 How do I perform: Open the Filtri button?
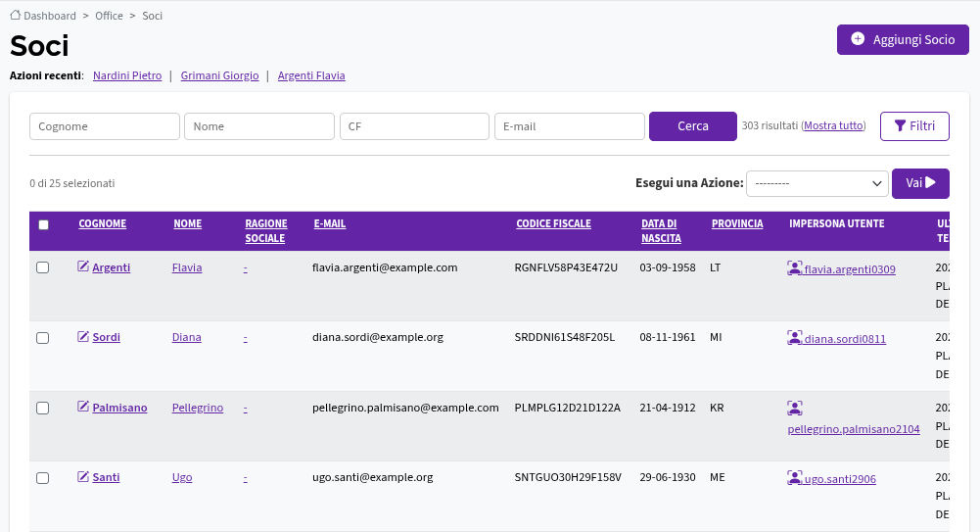pyautogui.click(x=915, y=126)
